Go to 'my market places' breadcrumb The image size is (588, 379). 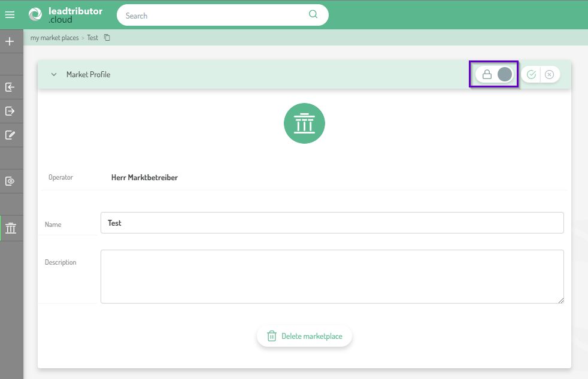coord(54,38)
